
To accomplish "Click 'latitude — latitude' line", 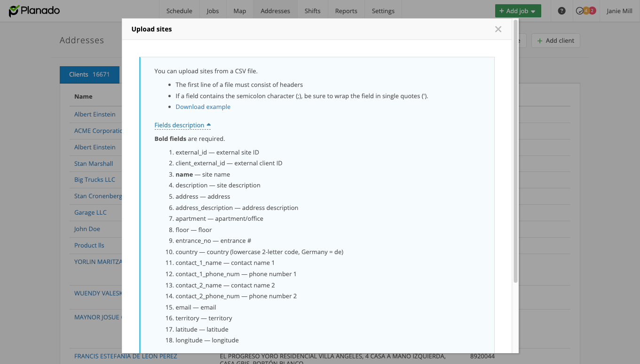I will tap(202, 329).
